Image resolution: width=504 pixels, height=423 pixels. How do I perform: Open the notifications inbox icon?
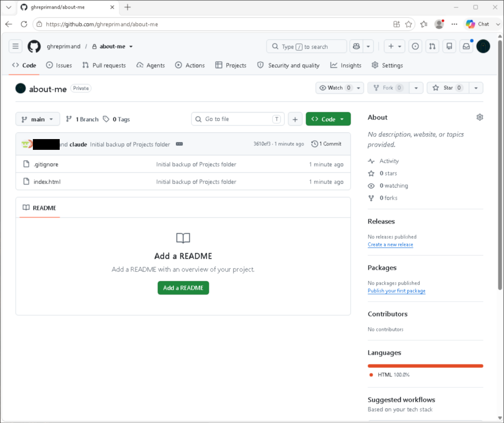[466, 46]
